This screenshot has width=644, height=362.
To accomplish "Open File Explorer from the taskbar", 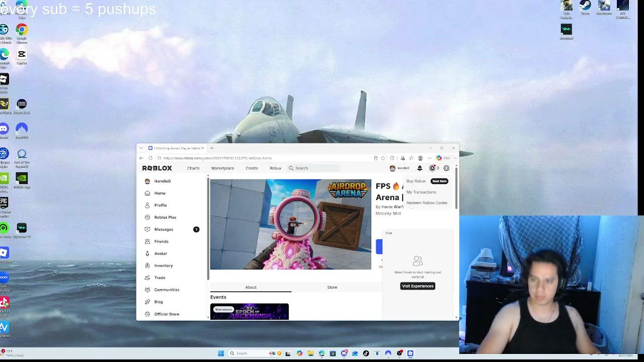I will tap(310, 353).
